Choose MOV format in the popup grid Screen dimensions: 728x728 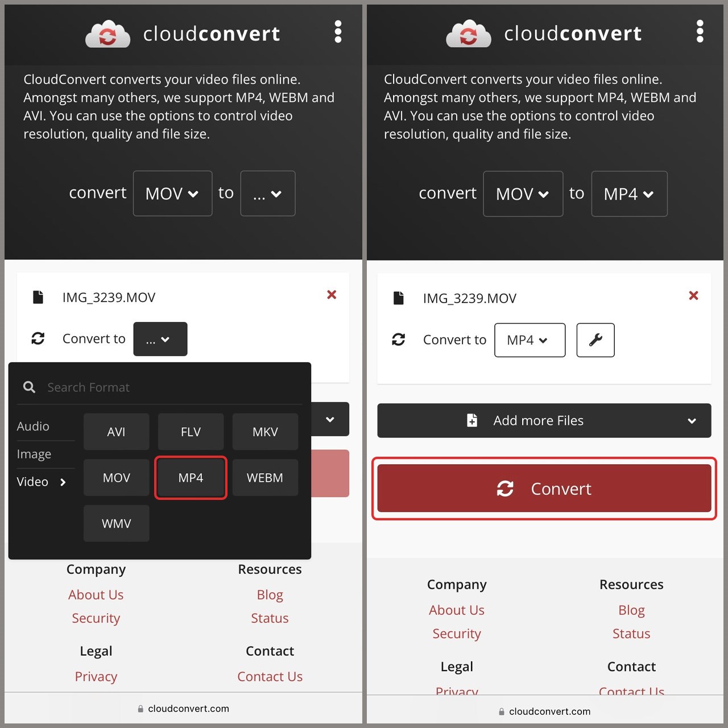click(116, 478)
